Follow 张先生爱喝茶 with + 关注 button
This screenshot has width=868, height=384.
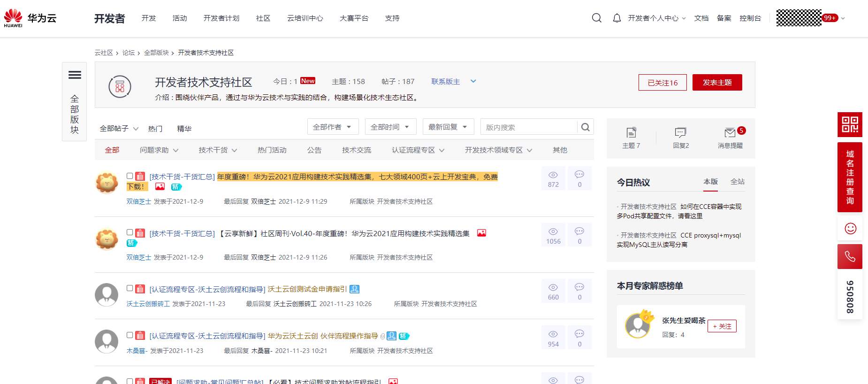[722, 326]
